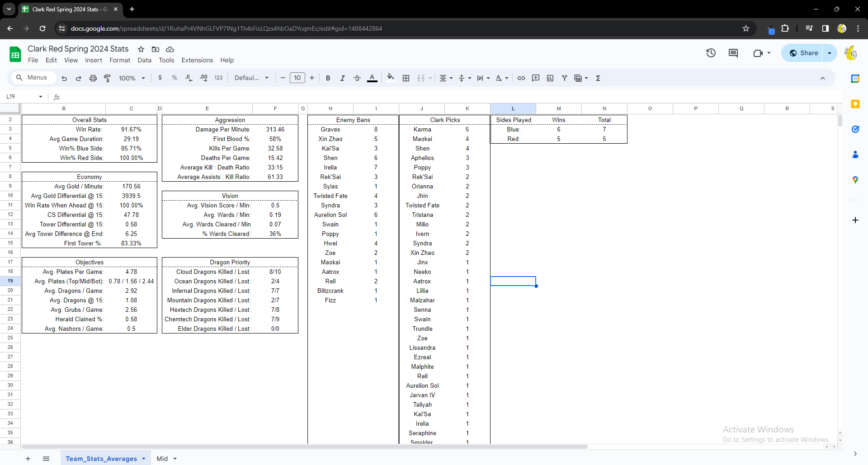Viewport: 868px width, 465px height.
Task: Hide the menus with collapse arrow
Action: [x=823, y=78]
